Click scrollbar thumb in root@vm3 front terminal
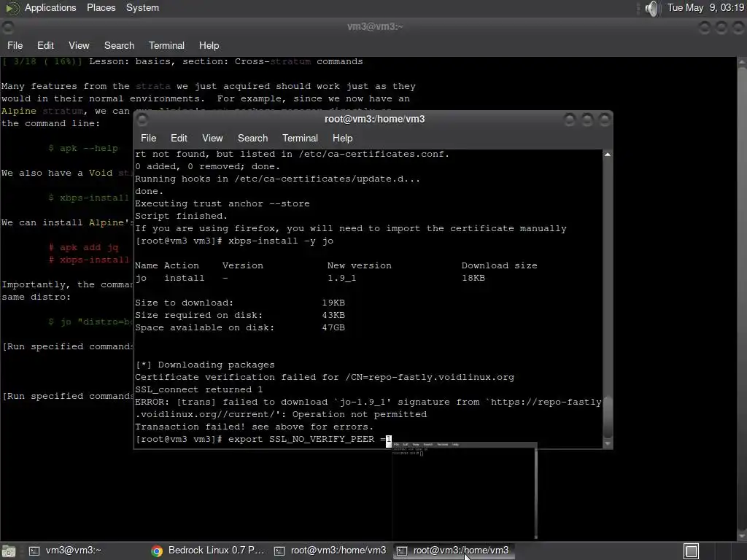 coord(608,417)
